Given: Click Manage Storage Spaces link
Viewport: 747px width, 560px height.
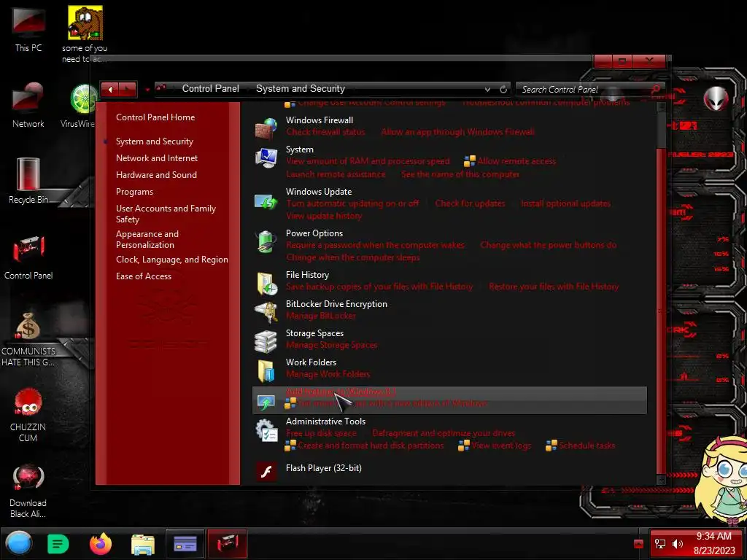Looking at the screenshot, I should coord(332,345).
